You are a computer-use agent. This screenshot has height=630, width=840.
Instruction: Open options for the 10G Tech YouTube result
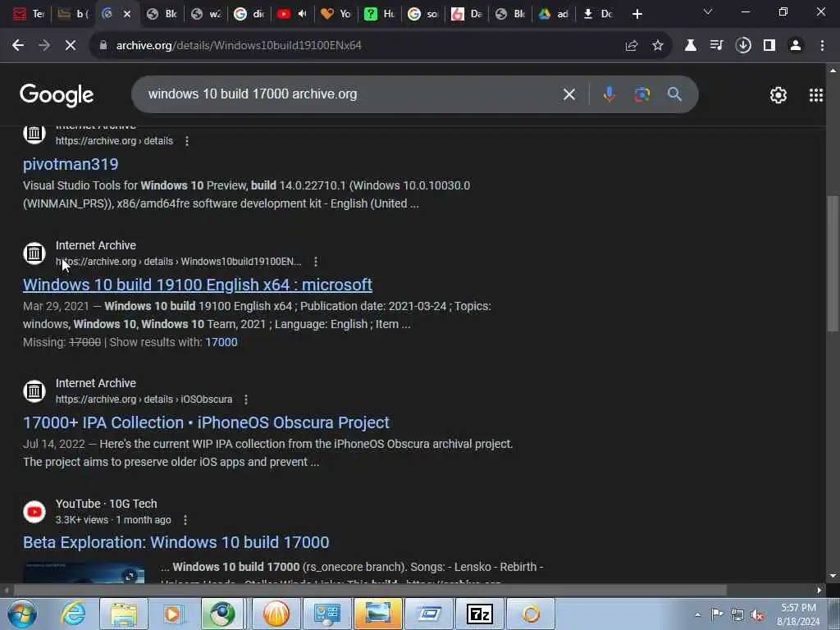point(185,519)
